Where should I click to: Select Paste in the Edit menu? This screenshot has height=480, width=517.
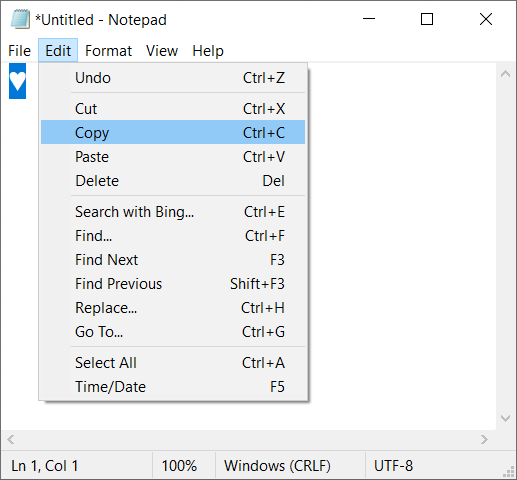pyautogui.click(x=173, y=157)
